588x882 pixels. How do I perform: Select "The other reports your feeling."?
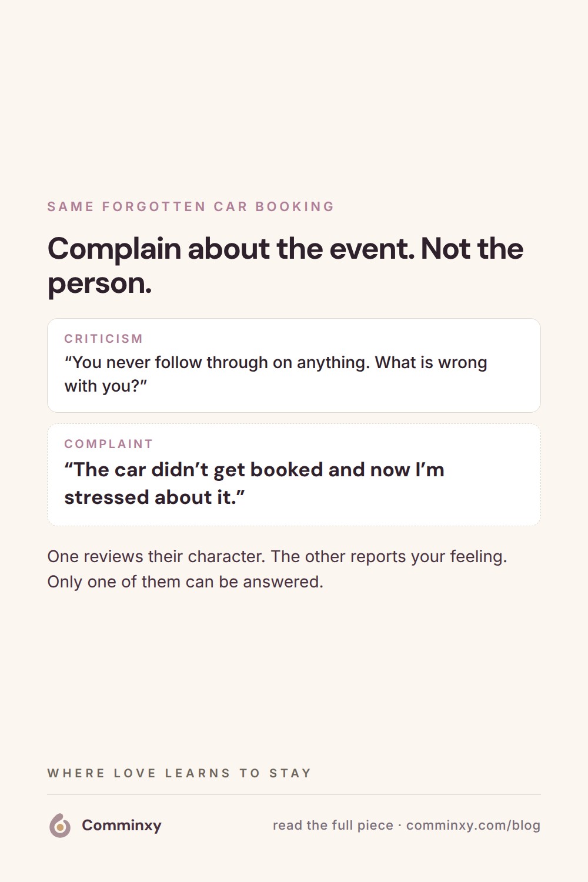point(389,556)
